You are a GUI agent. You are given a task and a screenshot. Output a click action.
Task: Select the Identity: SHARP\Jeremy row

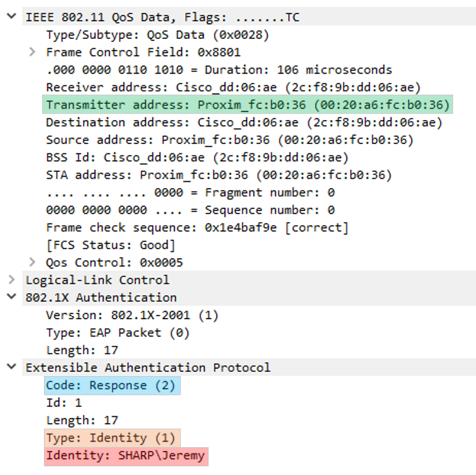pos(126,456)
